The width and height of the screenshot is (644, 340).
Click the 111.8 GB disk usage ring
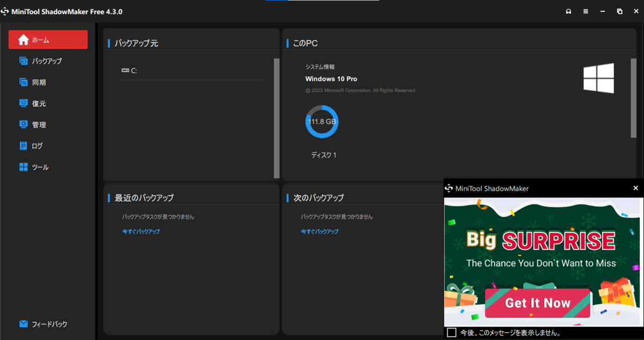(x=322, y=122)
